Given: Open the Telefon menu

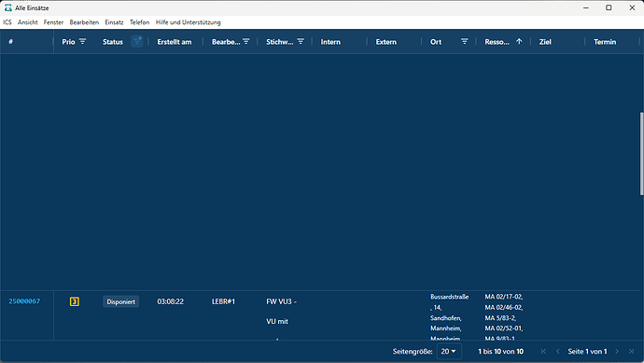Looking at the screenshot, I should pyautogui.click(x=140, y=22).
